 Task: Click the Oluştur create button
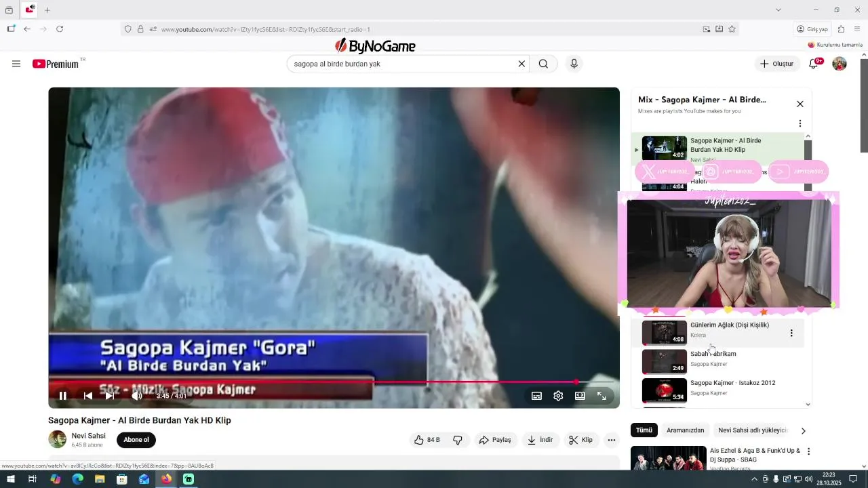click(x=777, y=64)
